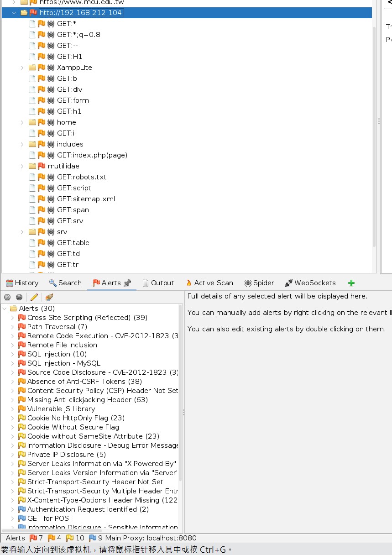Click the orange medium alerts flag in status bar

(52, 538)
